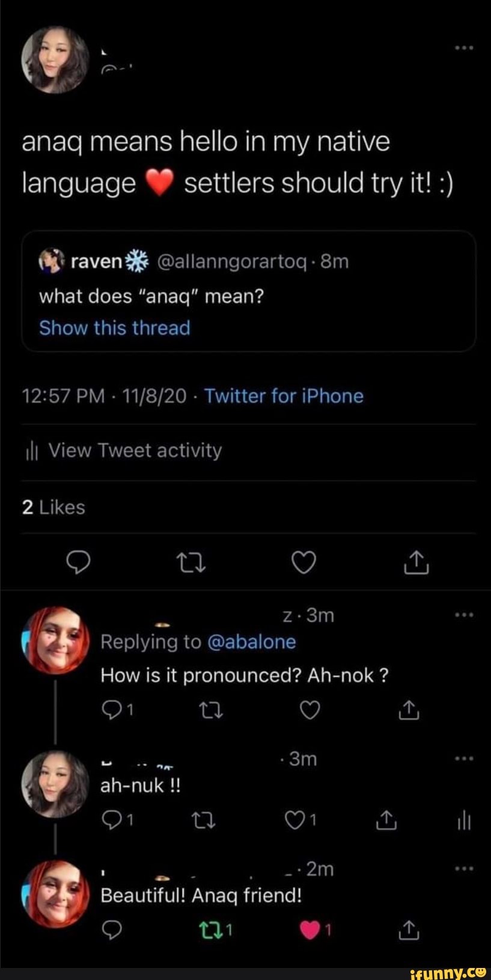Open View Tweet activity
The image size is (491, 980).
(x=123, y=451)
